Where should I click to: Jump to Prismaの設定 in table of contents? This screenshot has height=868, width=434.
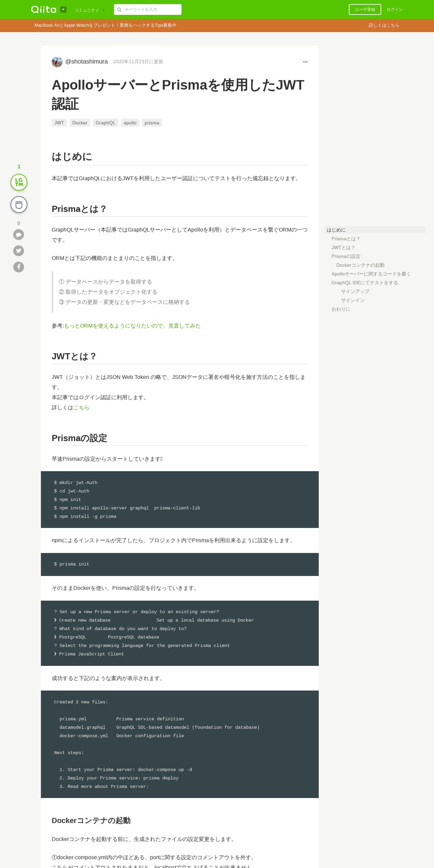(346, 256)
